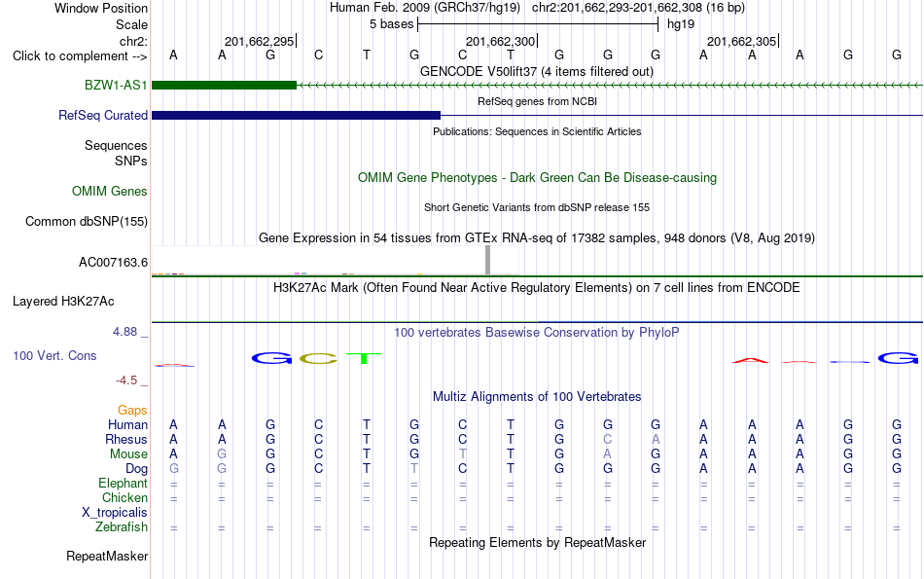Click the Dog species row label
The width and height of the screenshot is (924, 579).
pyautogui.click(x=136, y=469)
